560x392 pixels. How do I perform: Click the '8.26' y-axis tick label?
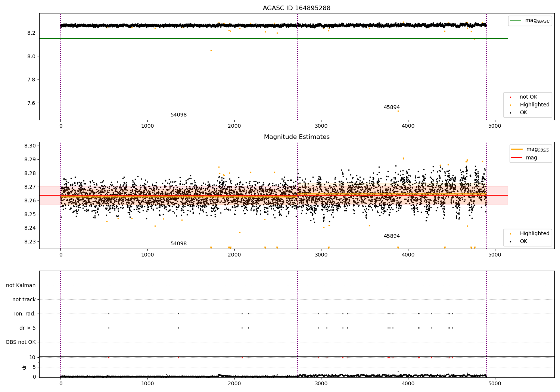(x=30, y=201)
